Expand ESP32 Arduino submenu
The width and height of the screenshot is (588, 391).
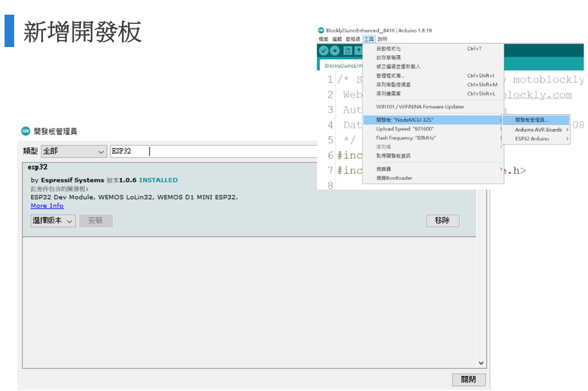(x=536, y=139)
